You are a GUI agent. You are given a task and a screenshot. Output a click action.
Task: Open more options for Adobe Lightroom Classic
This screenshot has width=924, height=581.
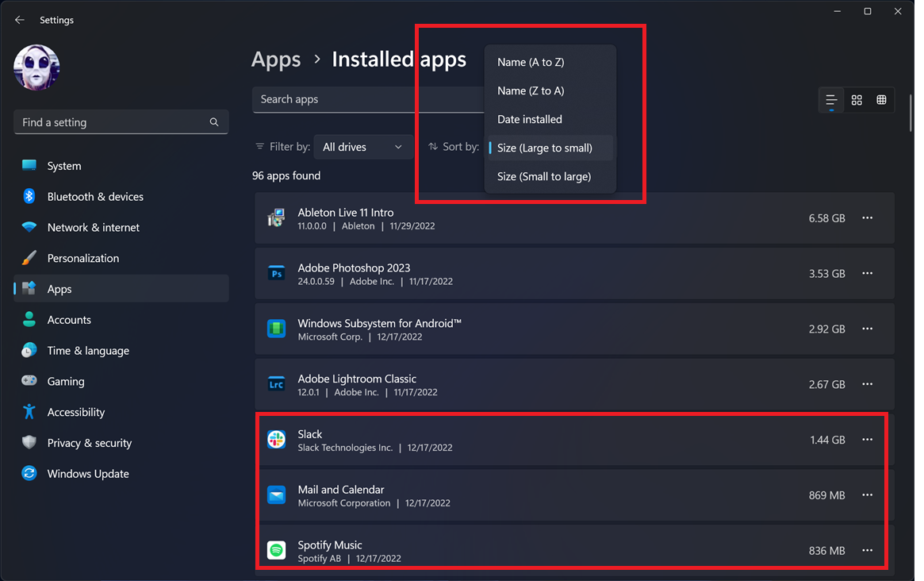[867, 383]
